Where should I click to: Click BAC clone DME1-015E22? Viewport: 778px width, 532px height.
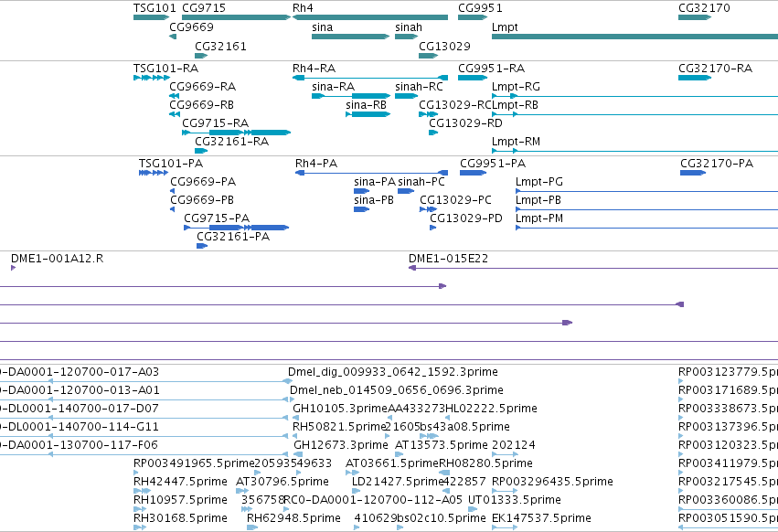(x=448, y=259)
